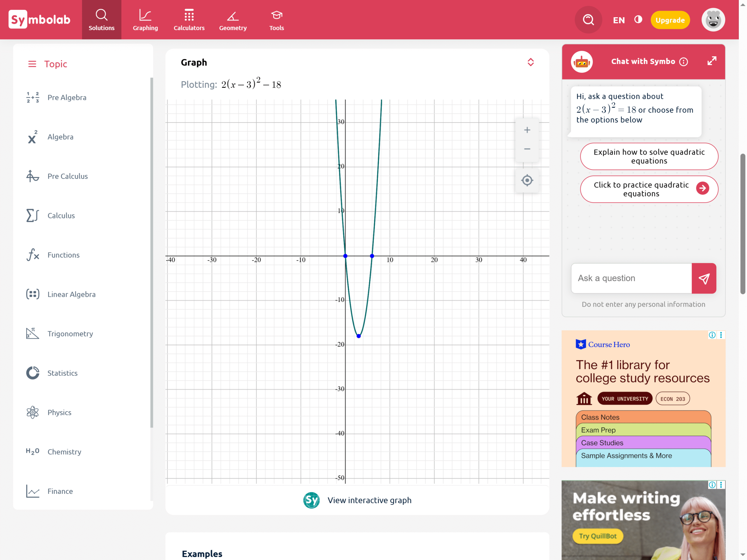Switch to the Graphing tab
The width and height of the screenshot is (747, 560).
145,20
